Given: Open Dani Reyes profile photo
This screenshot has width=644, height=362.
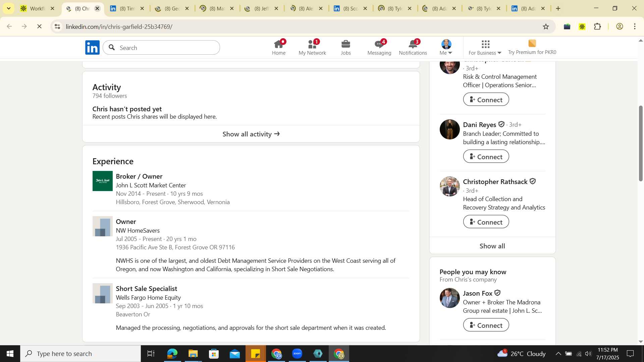Looking at the screenshot, I should pos(450,129).
